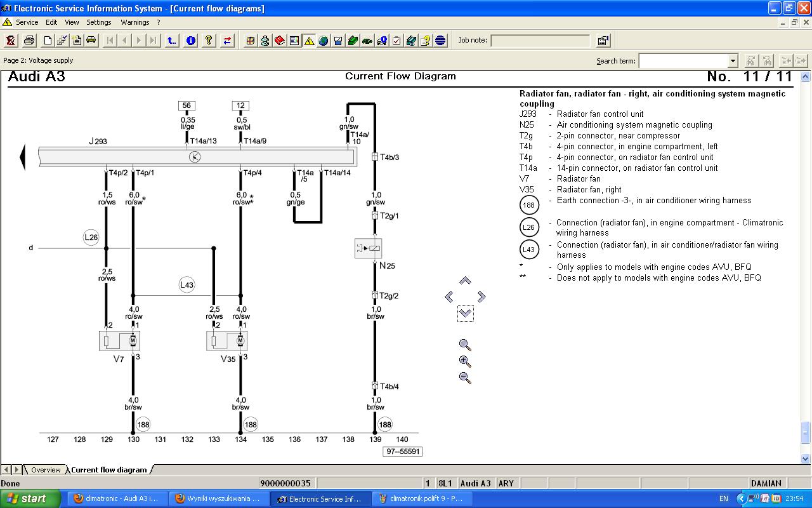Switch to the Overview tab

(46, 470)
